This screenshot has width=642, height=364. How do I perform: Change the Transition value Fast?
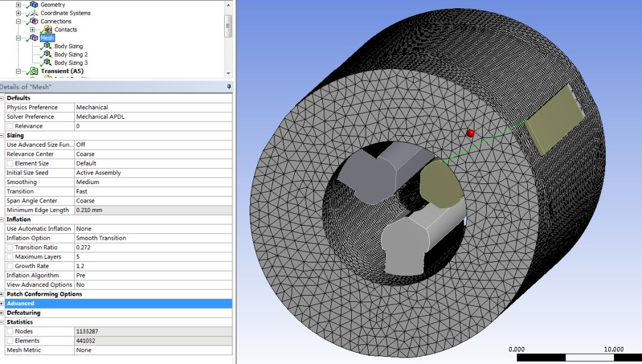coord(153,191)
